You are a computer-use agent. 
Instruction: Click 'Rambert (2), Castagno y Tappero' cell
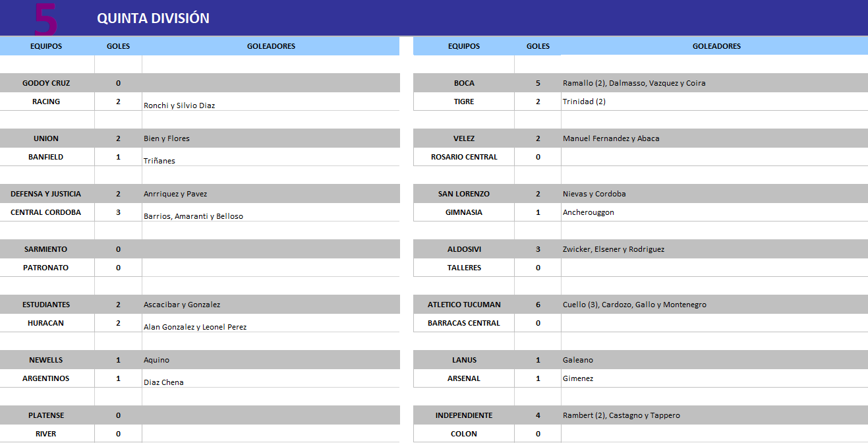pyautogui.click(x=714, y=415)
